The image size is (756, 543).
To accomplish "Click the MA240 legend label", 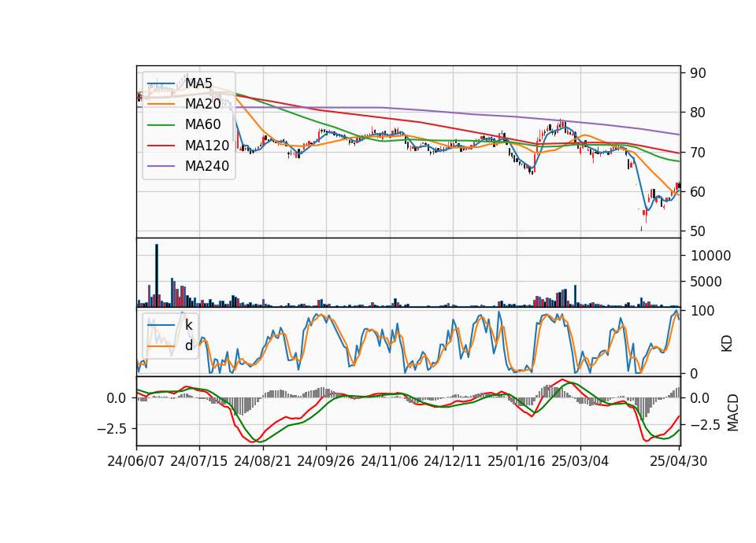I will (x=207, y=166).
